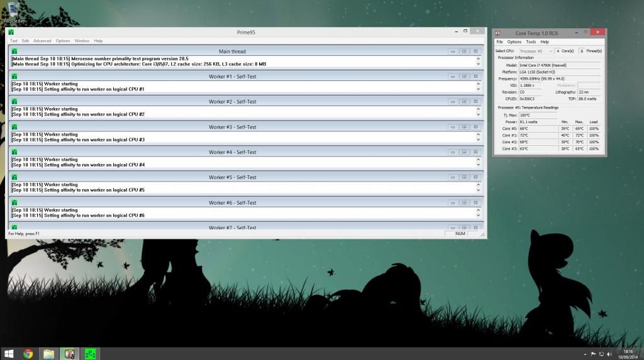
Task: Minimize the Main thread child window
Action: click(x=453, y=52)
